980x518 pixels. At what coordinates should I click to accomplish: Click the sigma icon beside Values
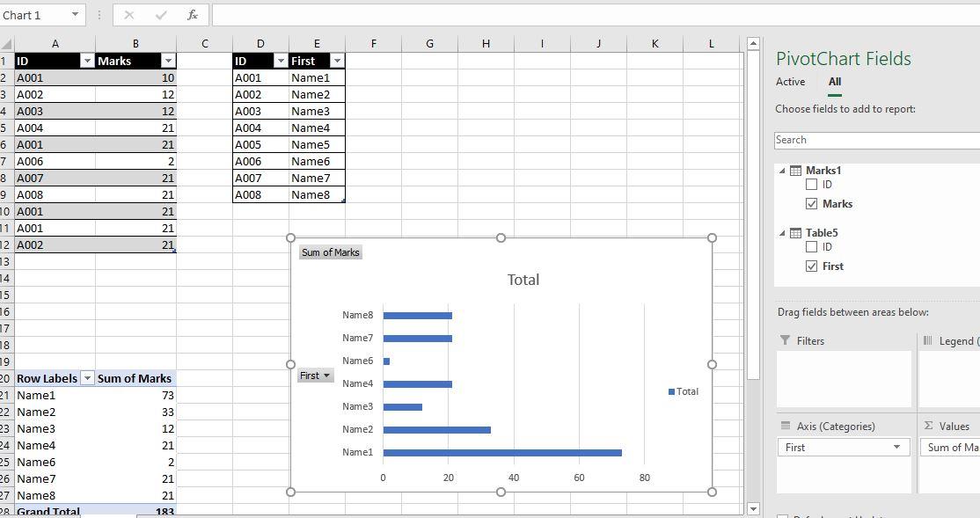point(930,426)
